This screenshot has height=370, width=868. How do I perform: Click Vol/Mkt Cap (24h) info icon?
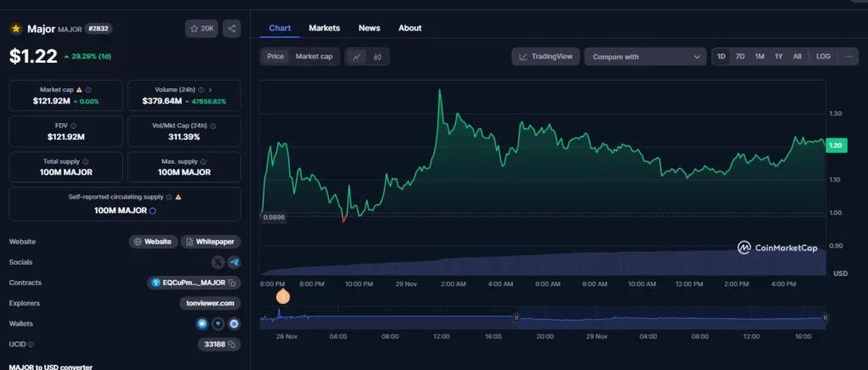click(213, 126)
